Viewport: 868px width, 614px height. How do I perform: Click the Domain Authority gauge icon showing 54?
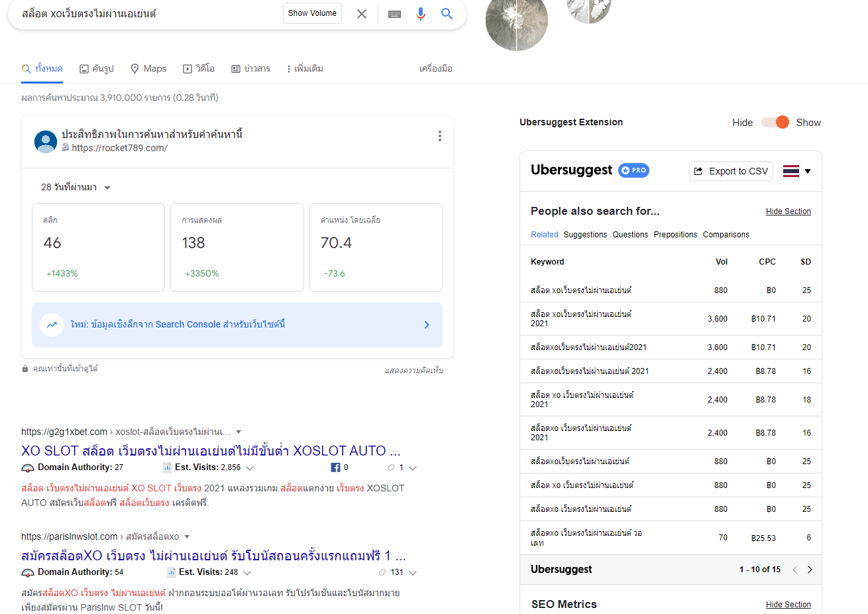click(28, 573)
